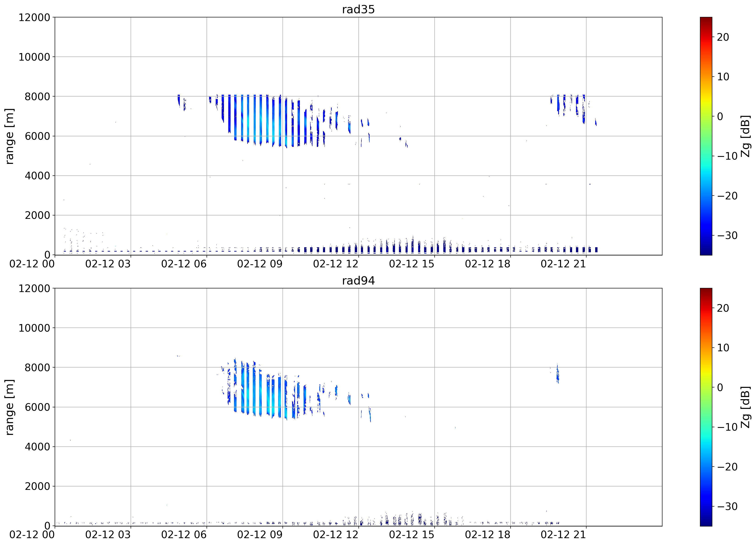Click the bottom colorbar at -20 dB
Screen dimensions: 756x545
point(706,467)
